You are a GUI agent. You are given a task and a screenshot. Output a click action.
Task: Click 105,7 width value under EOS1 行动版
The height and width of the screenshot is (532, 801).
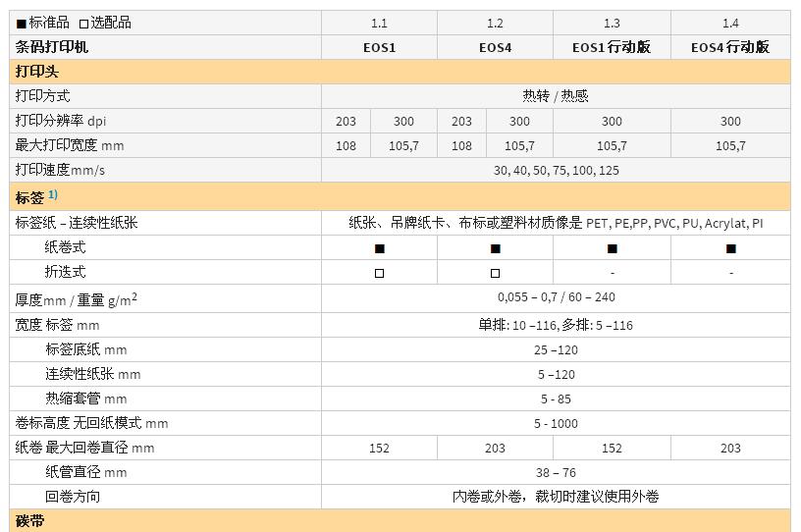(612, 145)
